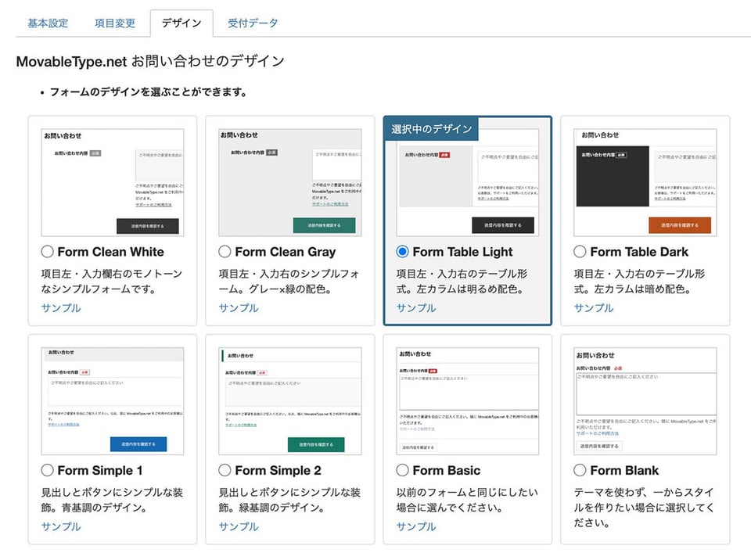Click description 緑基調のデザイン text
Viewport: 751px width, 560px height.
tap(282, 508)
